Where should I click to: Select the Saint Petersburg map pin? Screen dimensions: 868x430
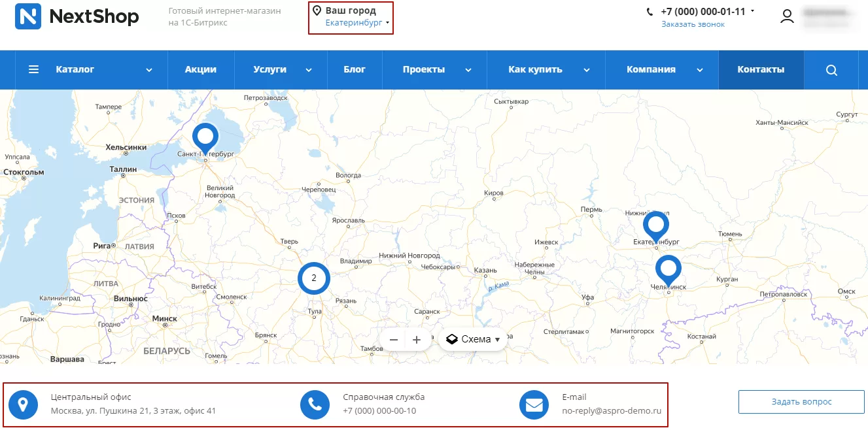click(x=206, y=139)
